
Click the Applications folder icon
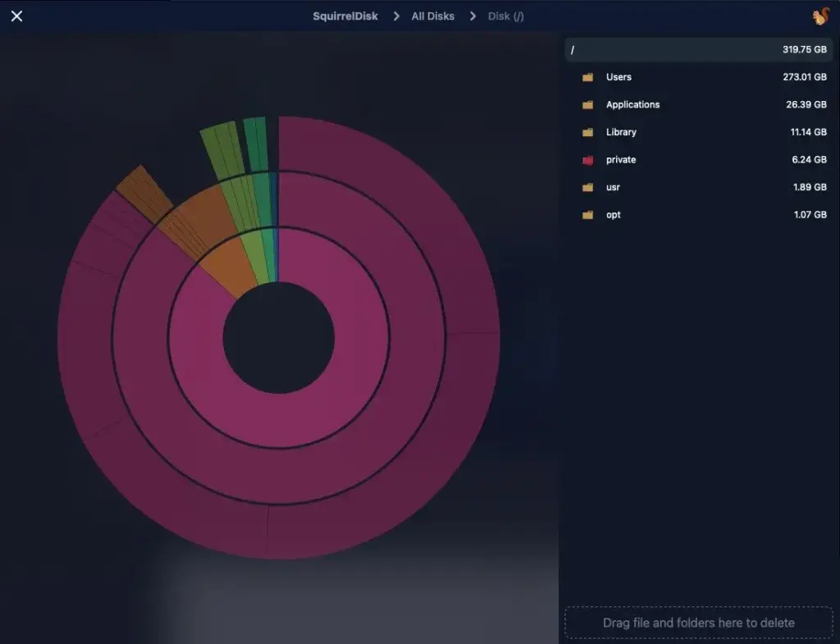587,104
